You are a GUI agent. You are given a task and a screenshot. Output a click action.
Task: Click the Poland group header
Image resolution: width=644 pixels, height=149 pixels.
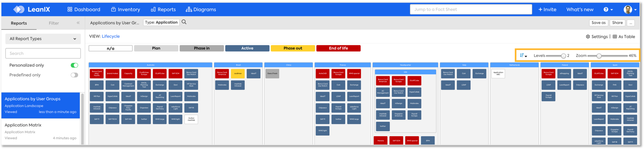565,65
